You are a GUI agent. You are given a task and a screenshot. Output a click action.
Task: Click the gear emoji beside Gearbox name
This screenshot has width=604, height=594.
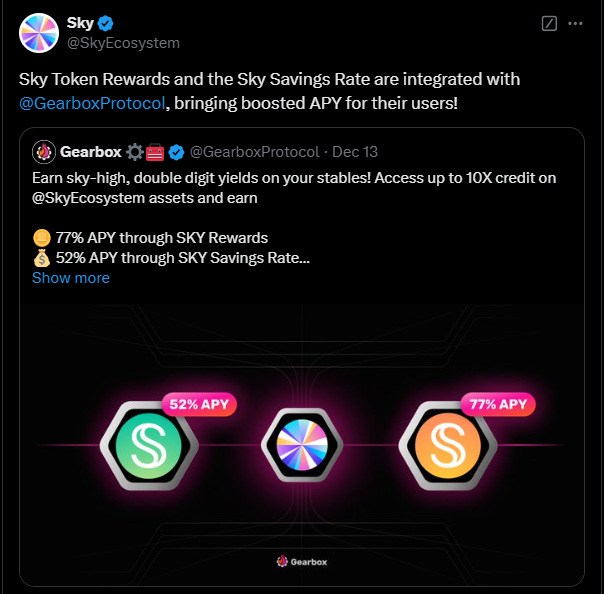click(135, 152)
